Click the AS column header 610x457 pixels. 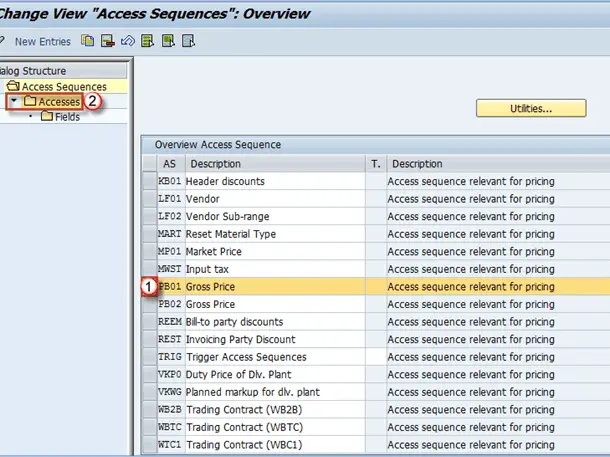pos(171,164)
